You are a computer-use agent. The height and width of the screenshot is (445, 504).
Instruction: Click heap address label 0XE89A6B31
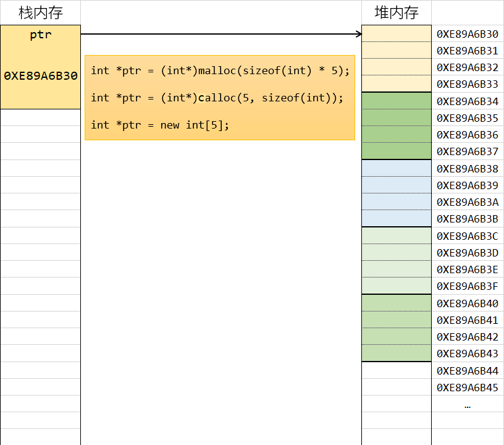467,51
